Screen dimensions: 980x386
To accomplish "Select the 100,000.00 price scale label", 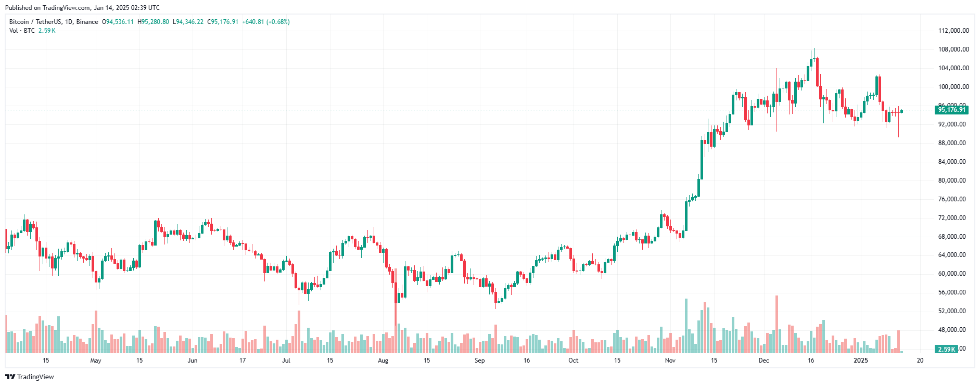I will [953, 87].
